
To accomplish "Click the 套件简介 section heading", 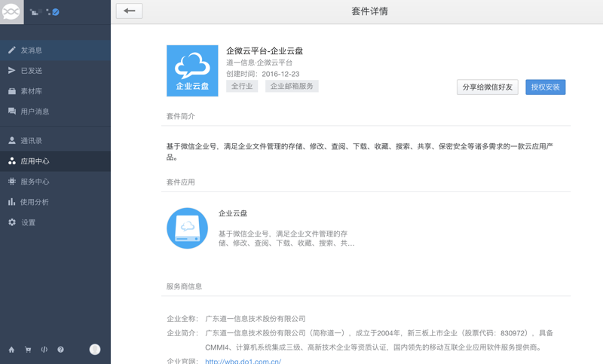I will pos(181,116).
